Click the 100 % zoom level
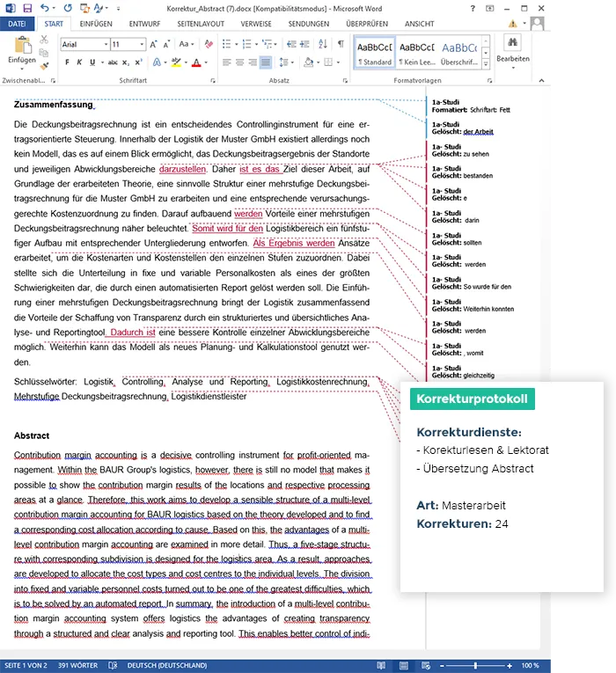The width and height of the screenshot is (616, 673). tap(529, 665)
